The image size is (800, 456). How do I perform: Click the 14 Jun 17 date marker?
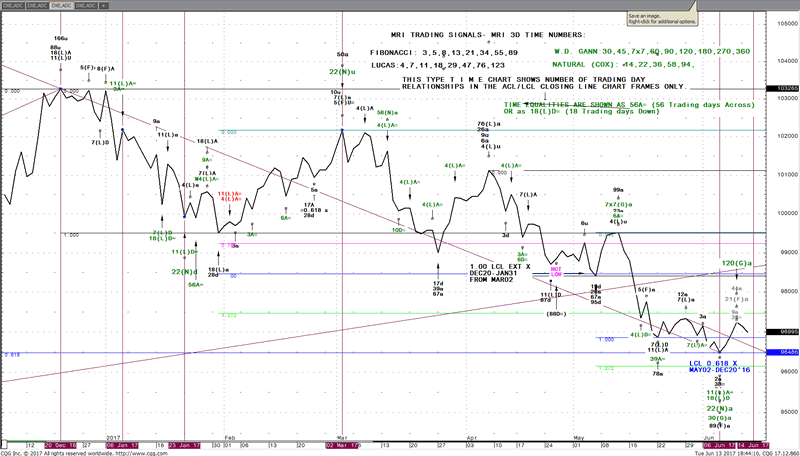(753, 444)
